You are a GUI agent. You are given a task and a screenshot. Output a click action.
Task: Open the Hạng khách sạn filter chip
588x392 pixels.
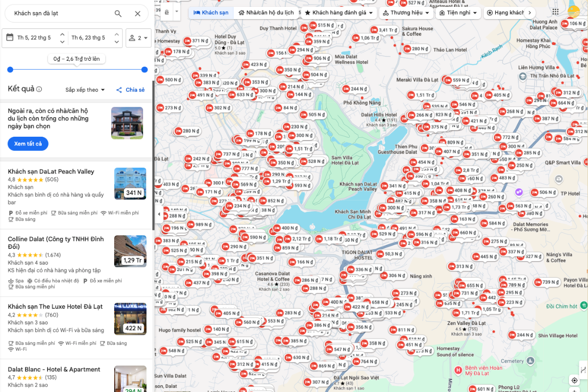(x=505, y=13)
